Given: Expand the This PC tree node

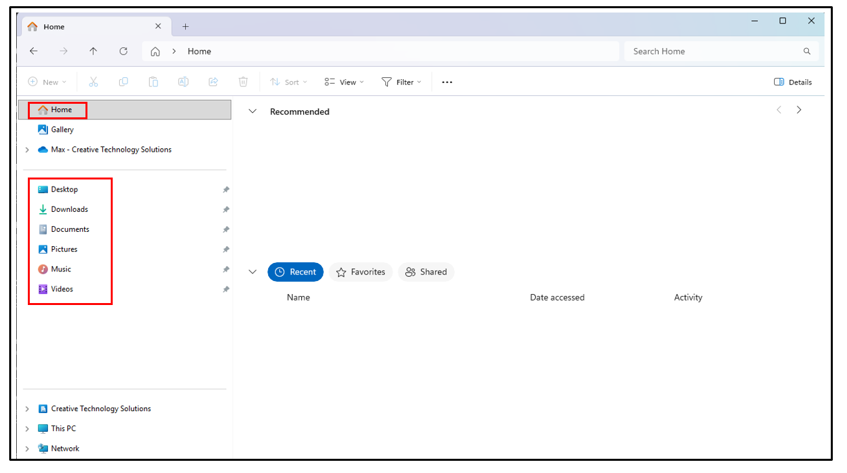Looking at the screenshot, I should pyautogui.click(x=27, y=429).
